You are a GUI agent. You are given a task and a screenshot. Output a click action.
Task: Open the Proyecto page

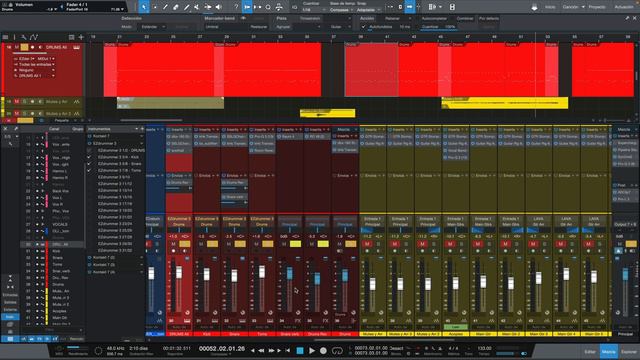click(597, 7)
